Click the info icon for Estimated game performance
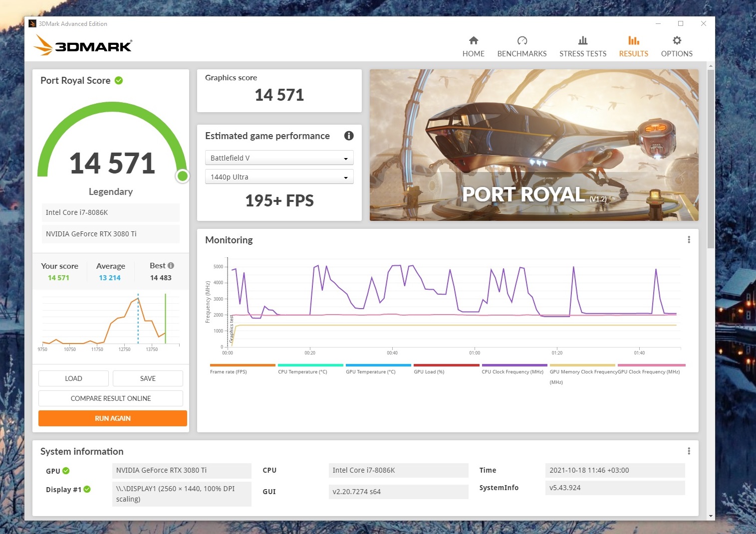This screenshot has height=534, width=756. 349,136
